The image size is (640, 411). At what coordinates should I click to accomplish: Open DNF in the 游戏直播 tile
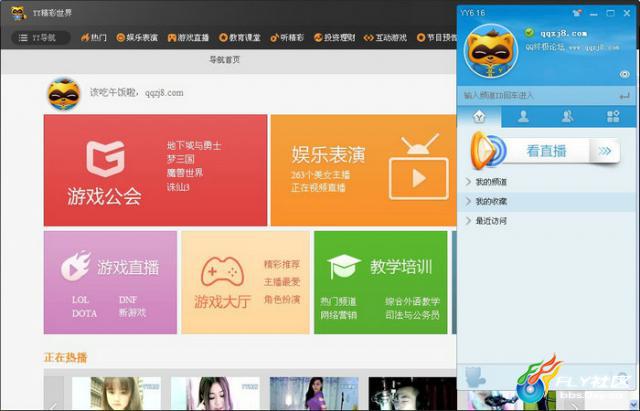(128, 300)
